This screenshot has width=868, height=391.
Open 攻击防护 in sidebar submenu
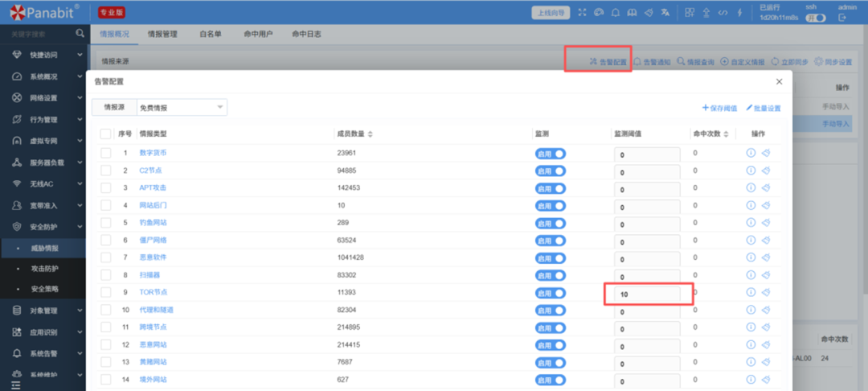44,269
